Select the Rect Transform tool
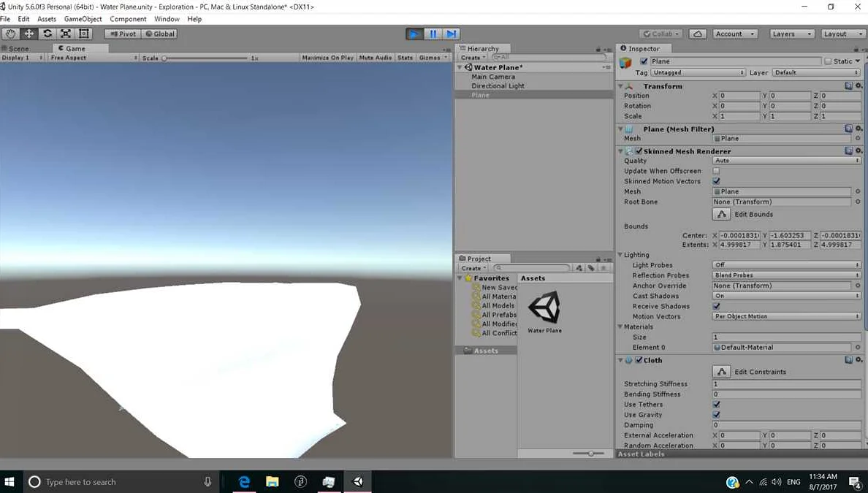This screenshot has width=868, height=493. tap(83, 34)
